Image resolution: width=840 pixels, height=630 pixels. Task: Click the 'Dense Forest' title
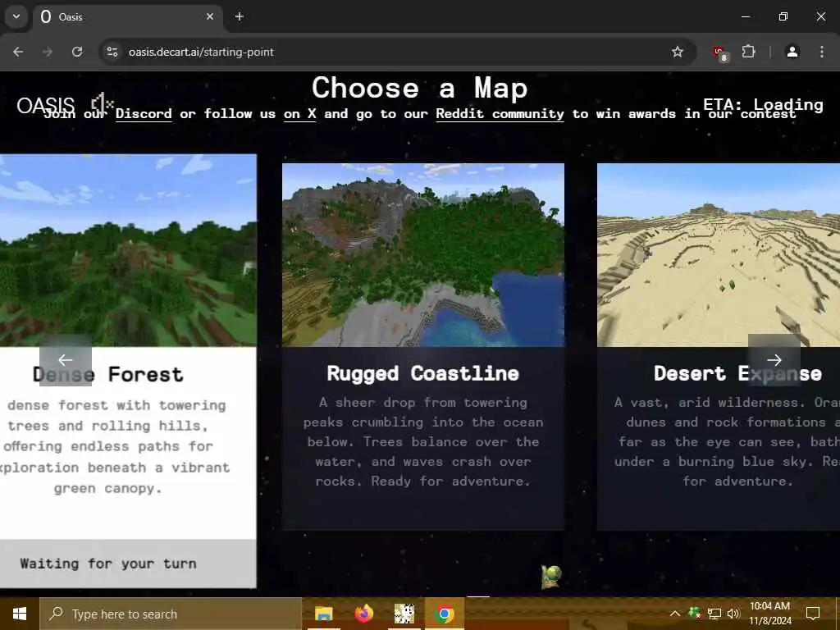108,374
